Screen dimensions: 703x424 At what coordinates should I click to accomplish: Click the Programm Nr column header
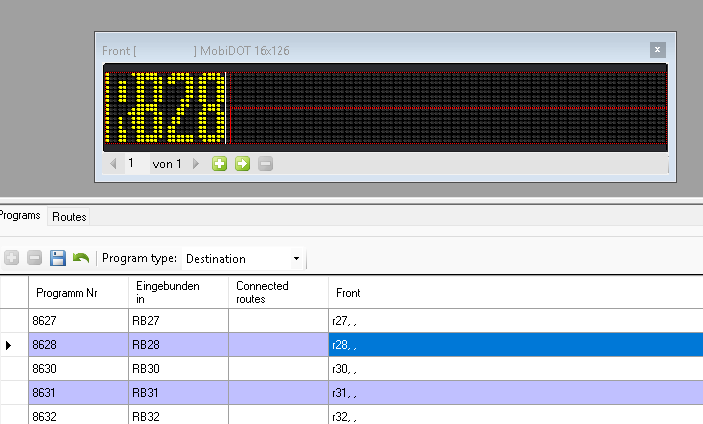(x=78, y=292)
